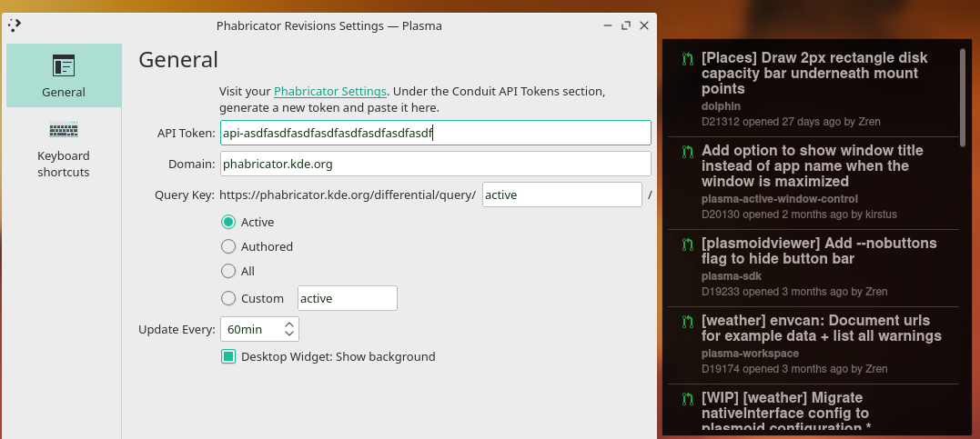The width and height of the screenshot is (980, 439).
Task: Select the All radio button
Action: pyautogui.click(x=228, y=271)
